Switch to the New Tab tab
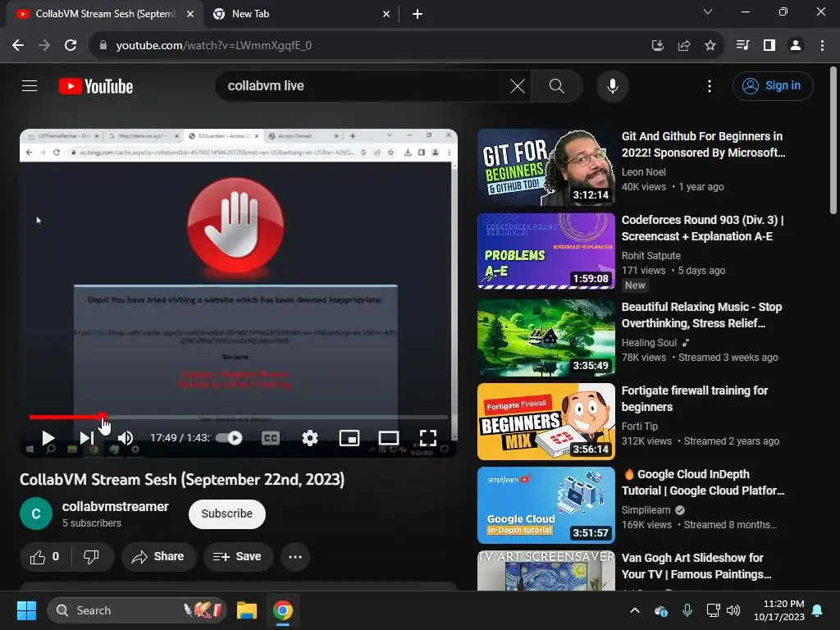The image size is (840, 630). tap(301, 14)
